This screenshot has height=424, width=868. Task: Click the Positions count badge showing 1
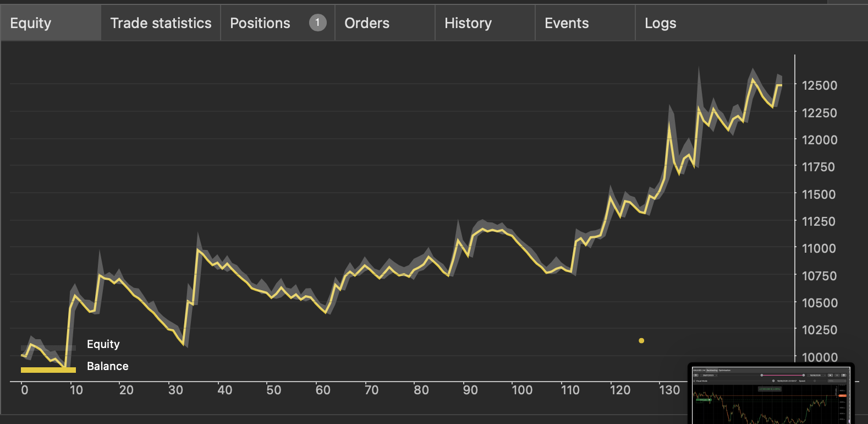tap(317, 23)
